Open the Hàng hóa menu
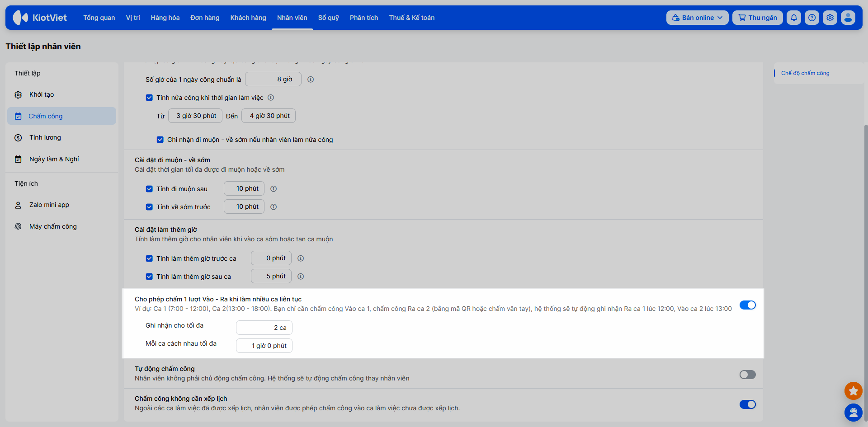The width and height of the screenshot is (868, 427). 165,18
